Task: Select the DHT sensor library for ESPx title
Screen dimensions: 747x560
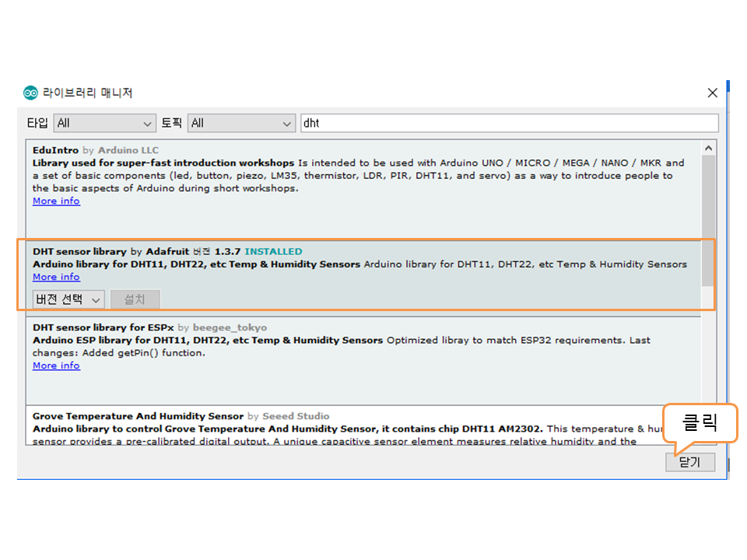Action: 103,327
